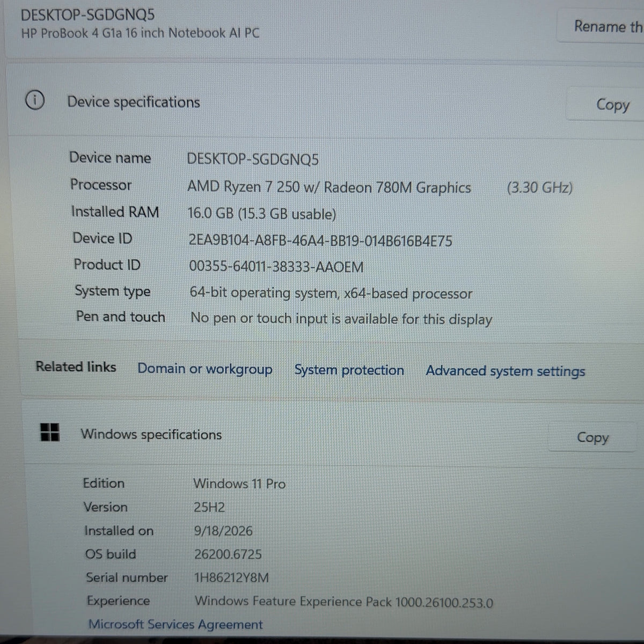Click the Device name label
The height and width of the screenshot is (644, 644).
(110, 158)
